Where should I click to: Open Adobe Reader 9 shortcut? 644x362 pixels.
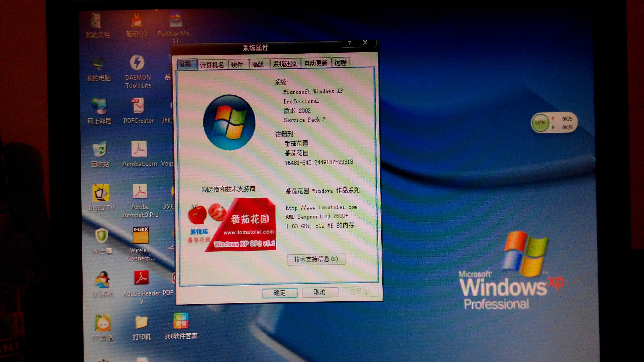point(141,287)
